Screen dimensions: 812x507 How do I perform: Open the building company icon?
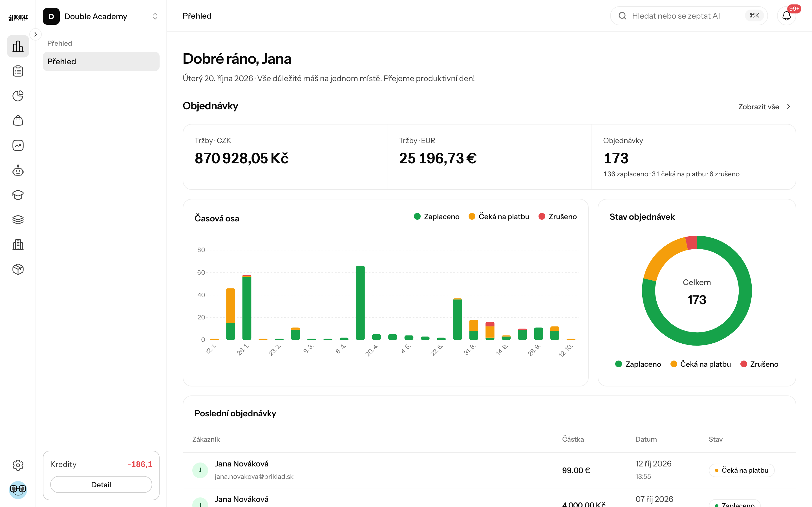[18, 244]
